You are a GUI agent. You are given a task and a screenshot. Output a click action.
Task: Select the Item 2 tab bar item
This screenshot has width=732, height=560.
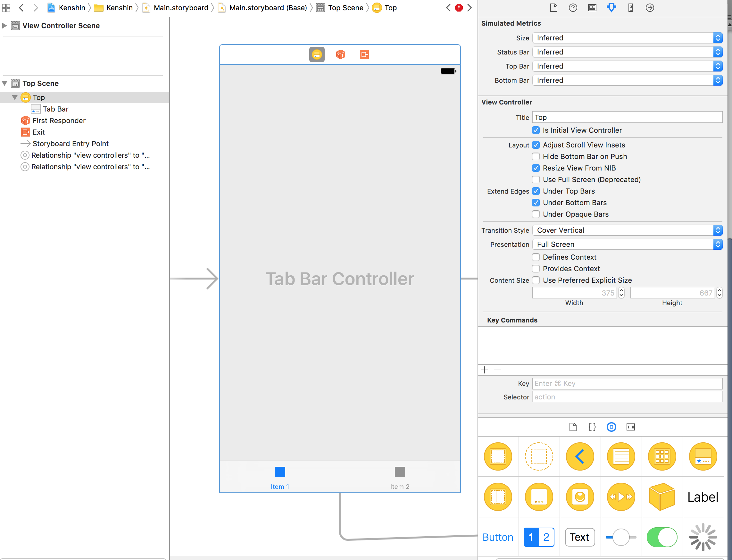tap(399, 477)
